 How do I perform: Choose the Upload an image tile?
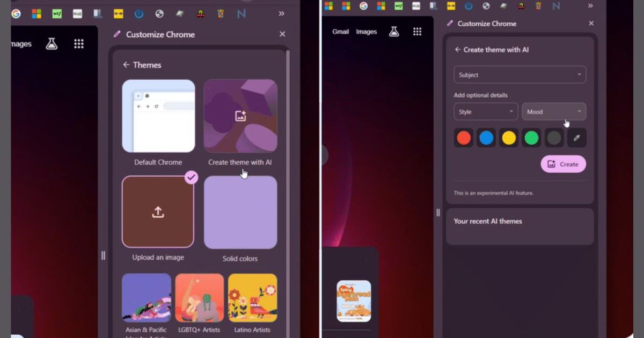click(158, 211)
